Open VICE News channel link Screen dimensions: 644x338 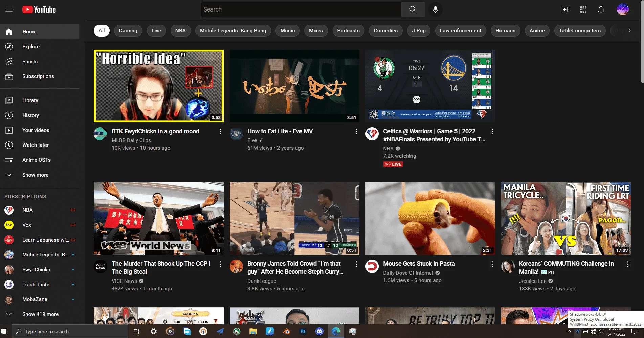pyautogui.click(x=124, y=281)
